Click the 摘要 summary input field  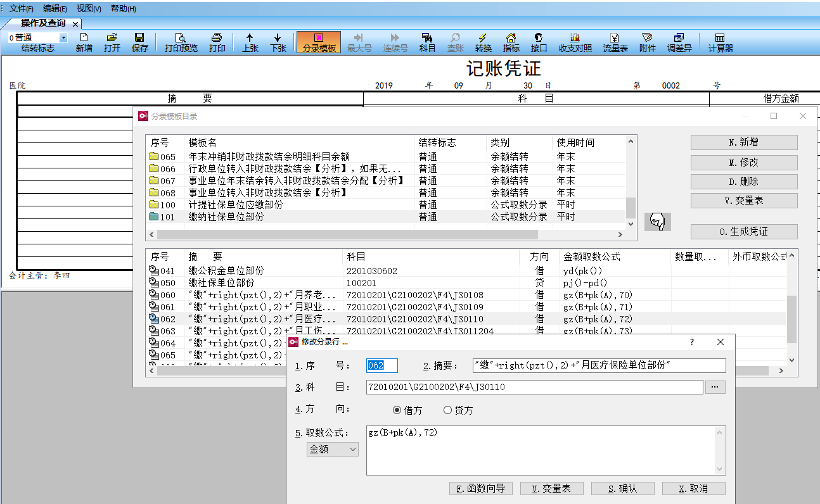pos(599,365)
